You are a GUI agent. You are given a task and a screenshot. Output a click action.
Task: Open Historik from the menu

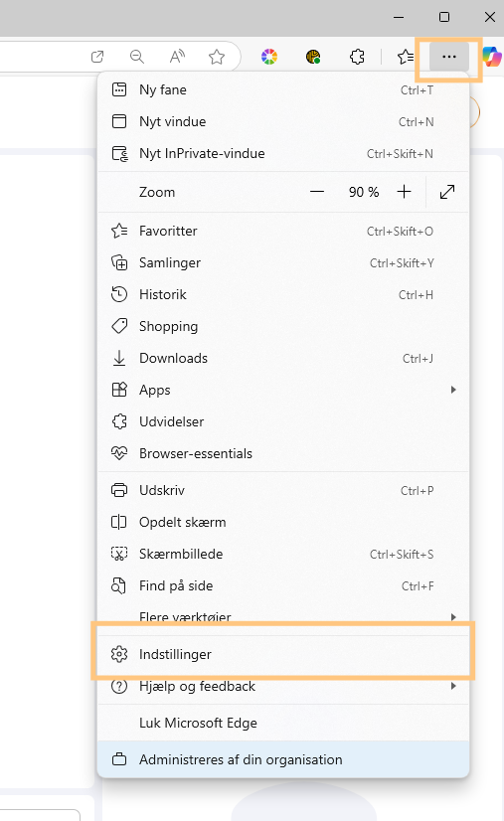(283, 295)
